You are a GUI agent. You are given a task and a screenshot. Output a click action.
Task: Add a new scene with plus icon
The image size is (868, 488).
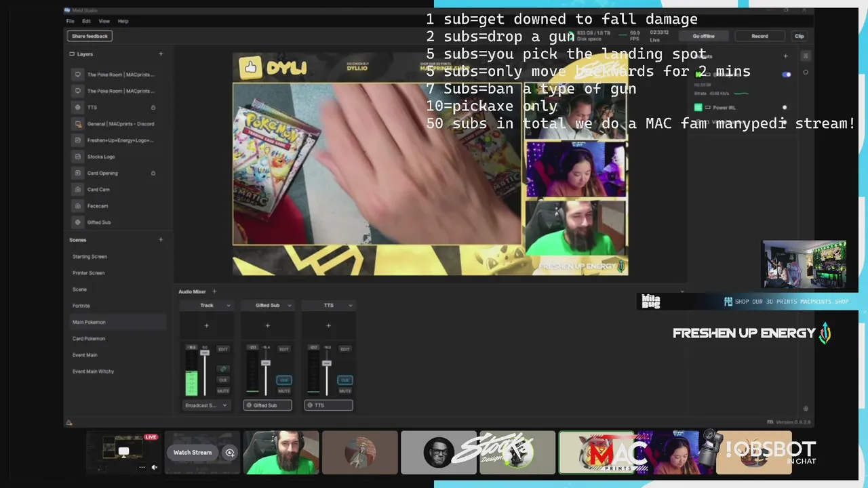pos(161,240)
